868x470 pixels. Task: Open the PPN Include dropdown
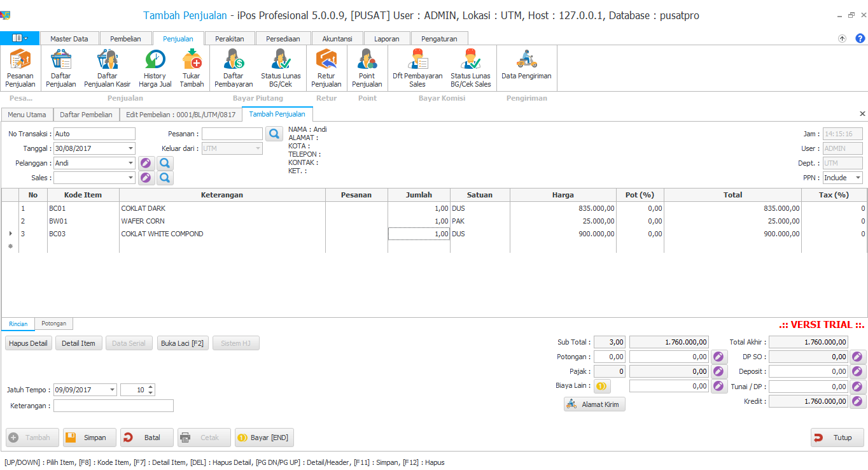click(x=858, y=178)
